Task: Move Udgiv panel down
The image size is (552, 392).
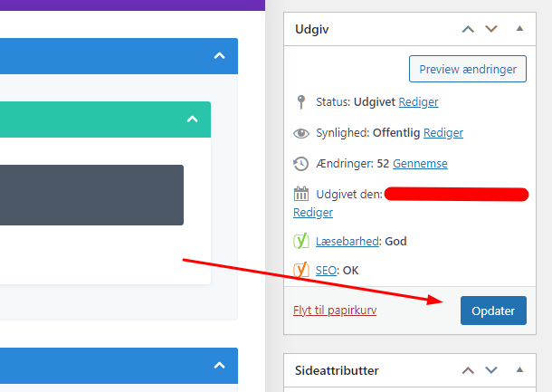Action: [491, 29]
